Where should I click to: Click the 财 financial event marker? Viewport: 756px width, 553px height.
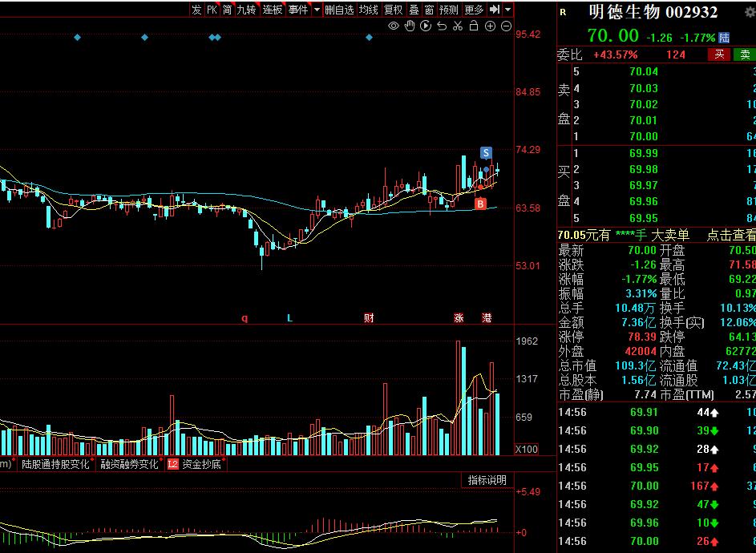pos(369,317)
